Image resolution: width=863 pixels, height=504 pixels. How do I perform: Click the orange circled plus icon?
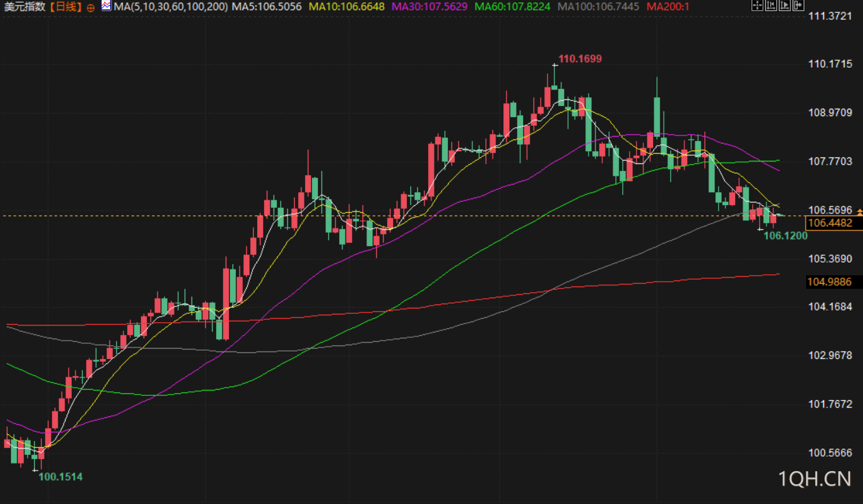click(x=91, y=8)
